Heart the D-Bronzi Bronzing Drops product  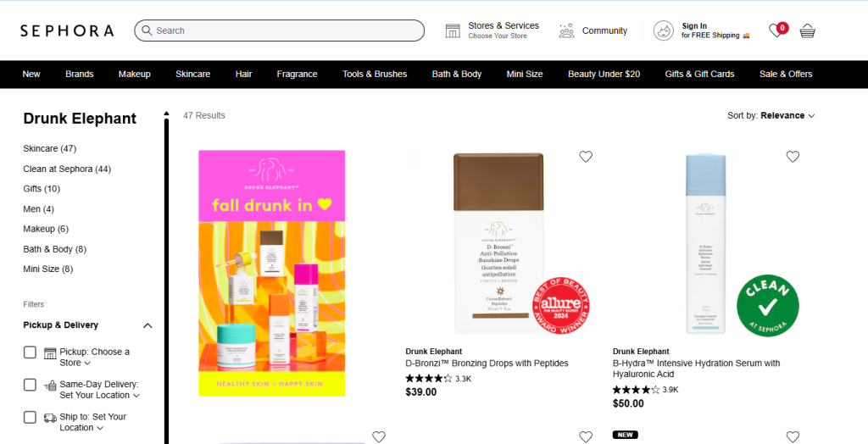point(586,157)
